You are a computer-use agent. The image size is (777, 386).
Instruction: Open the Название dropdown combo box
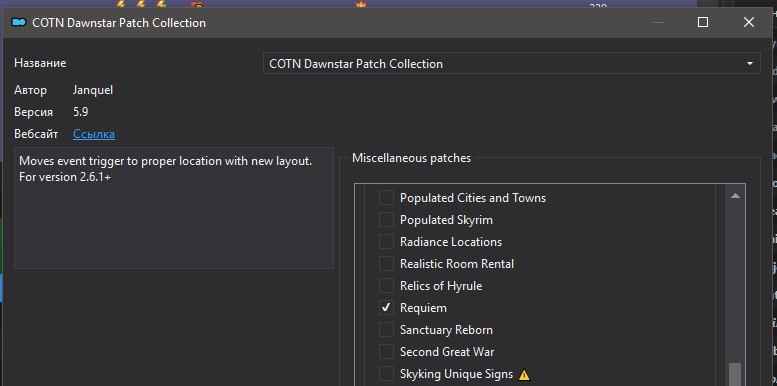[511, 63]
